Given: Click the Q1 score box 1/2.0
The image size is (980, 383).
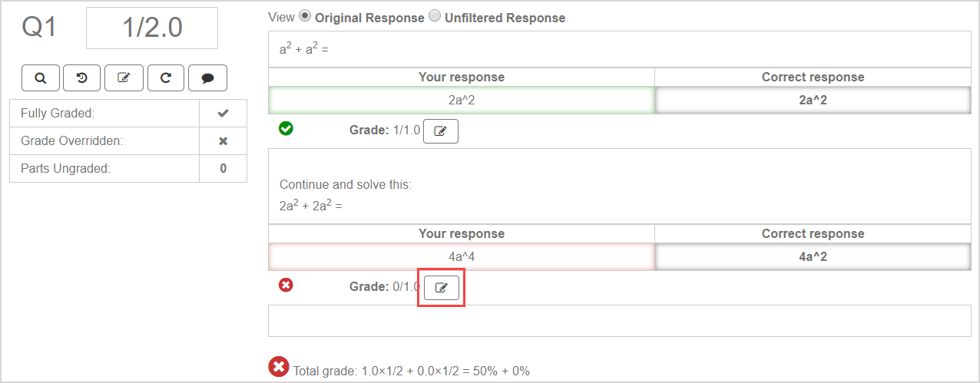Looking at the screenshot, I should [x=152, y=28].
